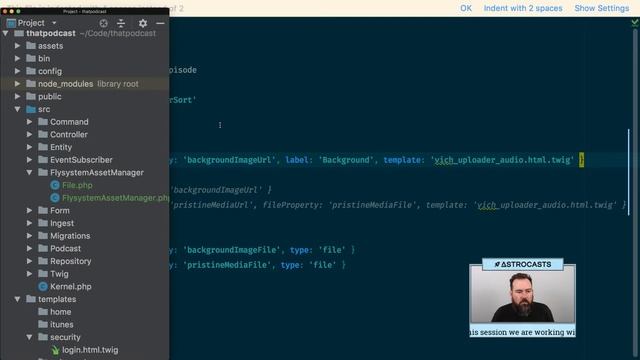640x360 pixels.
Task: Click 'backgroundImageUrl' string in highlighted line
Action: tap(229, 160)
